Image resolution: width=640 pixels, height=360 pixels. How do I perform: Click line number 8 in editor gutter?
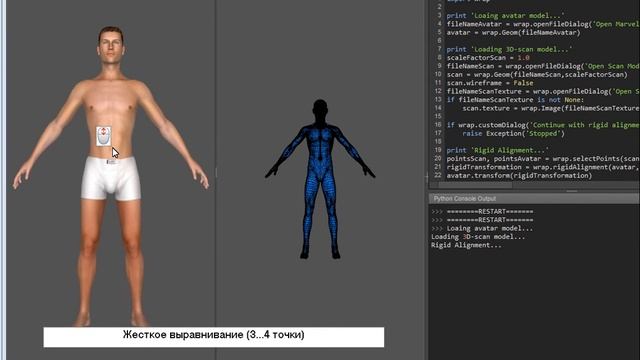coord(440,58)
